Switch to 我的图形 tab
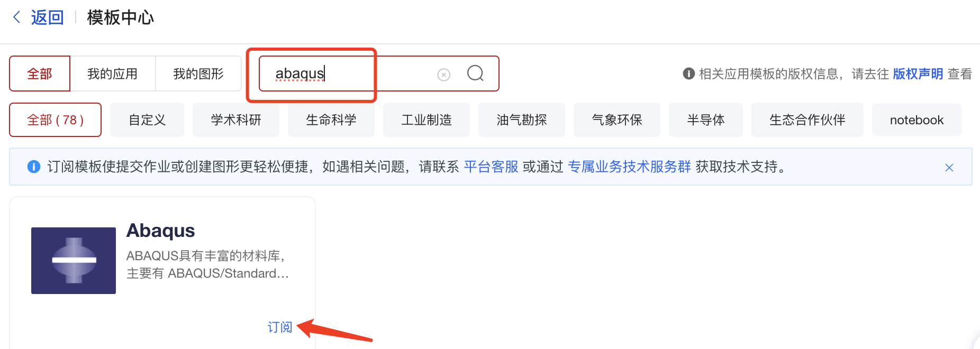The height and width of the screenshot is (349, 980). coord(198,74)
